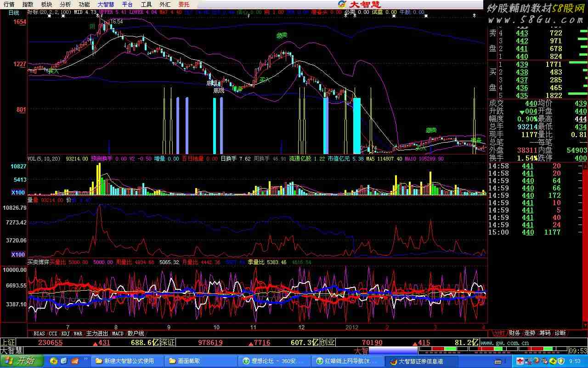Screen dimensions: 588x368
Task: Select the BIAS indicator tab
Action: point(40,333)
